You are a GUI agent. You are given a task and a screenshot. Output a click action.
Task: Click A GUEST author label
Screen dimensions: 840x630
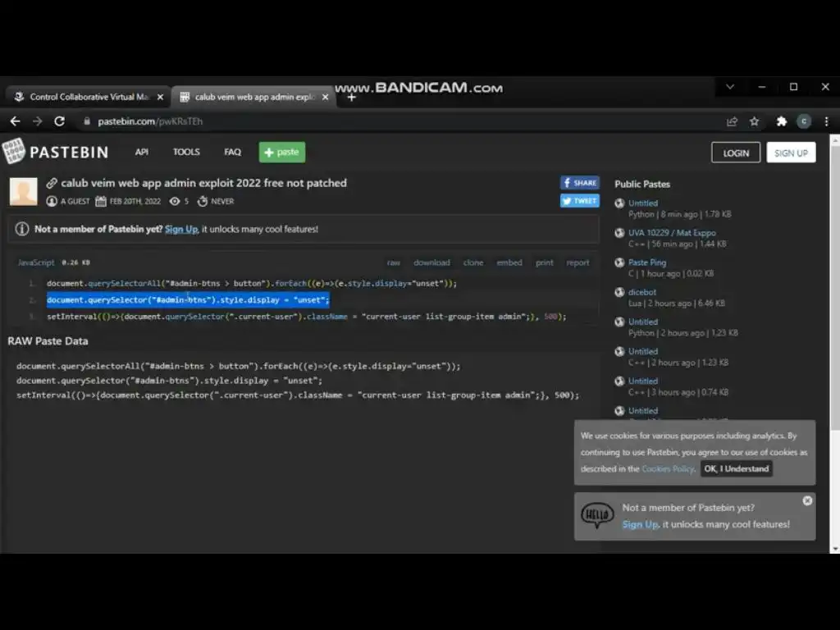[x=75, y=202]
